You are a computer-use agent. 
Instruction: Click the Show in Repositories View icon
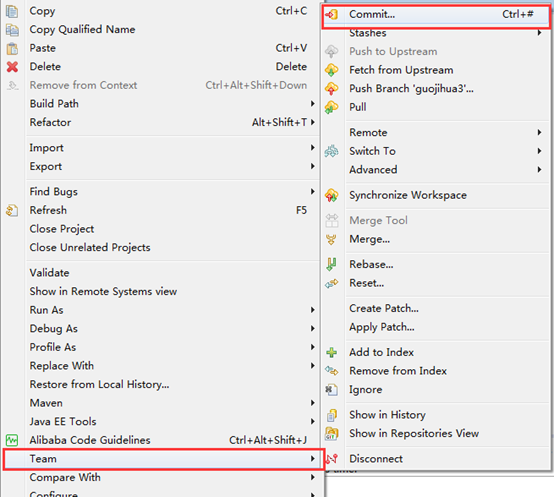[x=331, y=433]
